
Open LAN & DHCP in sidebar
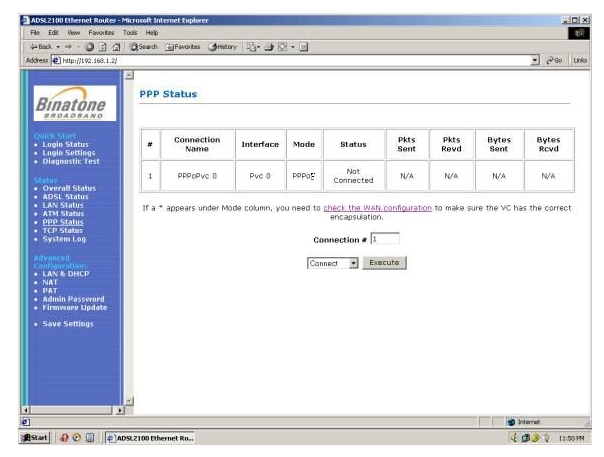66,274
